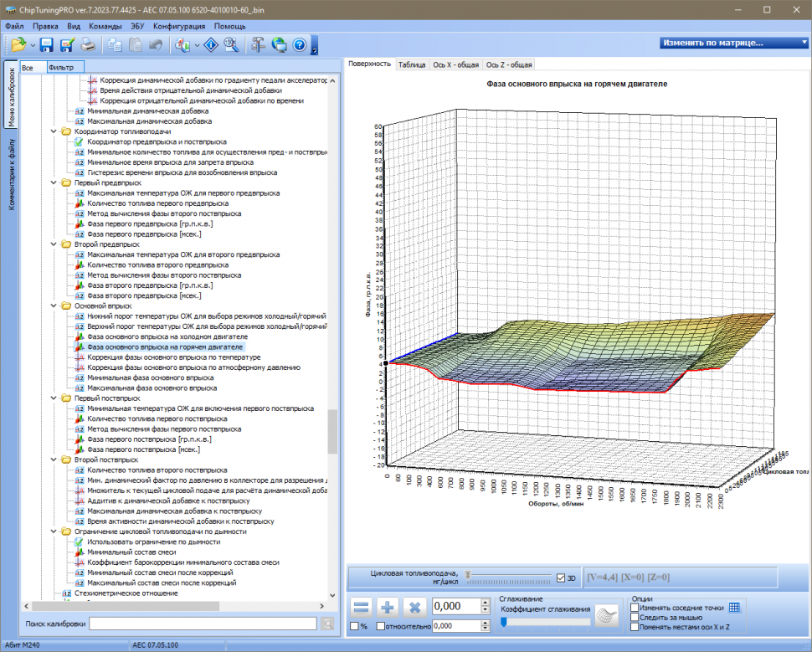The width and height of the screenshot is (812, 652).
Task: Enable 'Следить за мышью' checkbox
Action: coord(635,617)
